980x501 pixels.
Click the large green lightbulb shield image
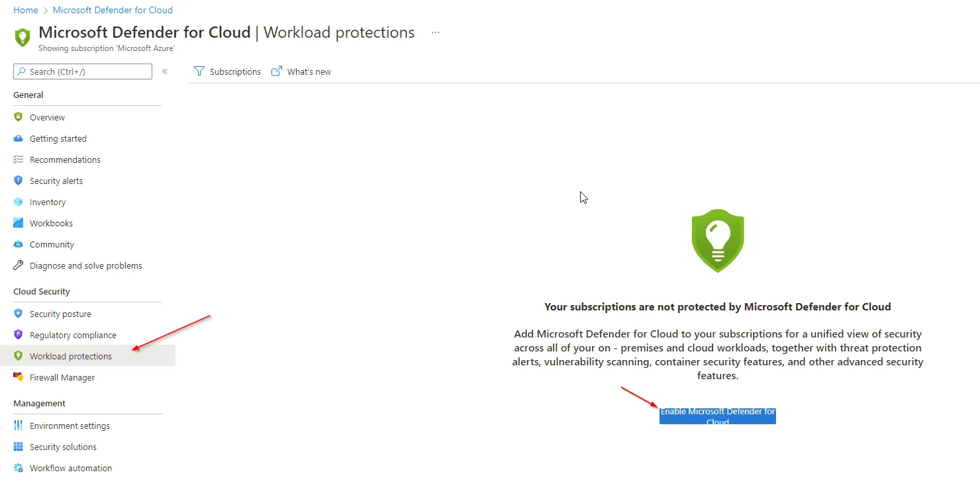coord(718,240)
